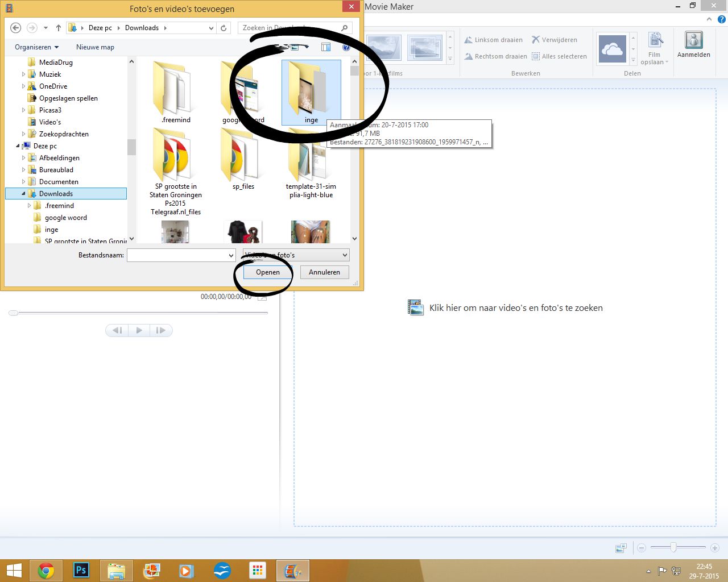
Task: Expand the Muziek tree node
Action: [23, 74]
